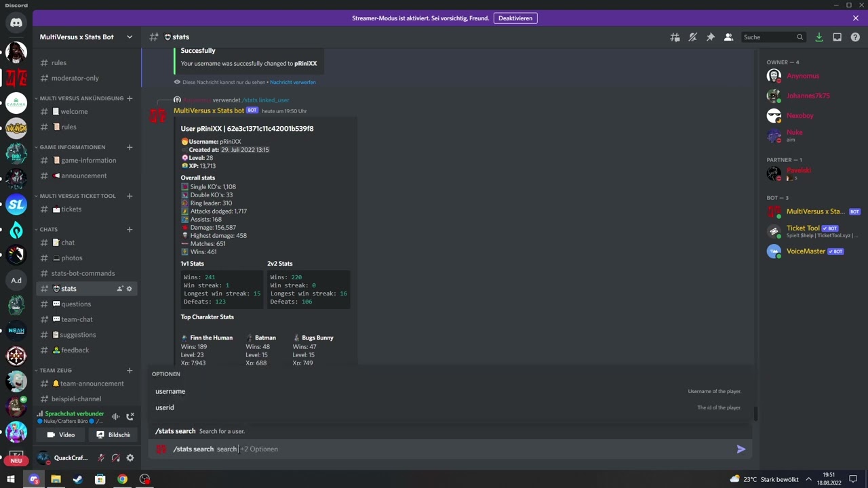Click the Suche search field
Image resolution: width=868 pixels, height=488 pixels.
coord(773,37)
